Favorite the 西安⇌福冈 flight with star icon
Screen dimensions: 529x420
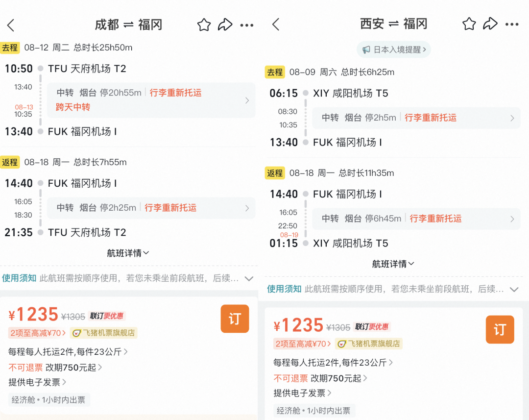point(469,24)
